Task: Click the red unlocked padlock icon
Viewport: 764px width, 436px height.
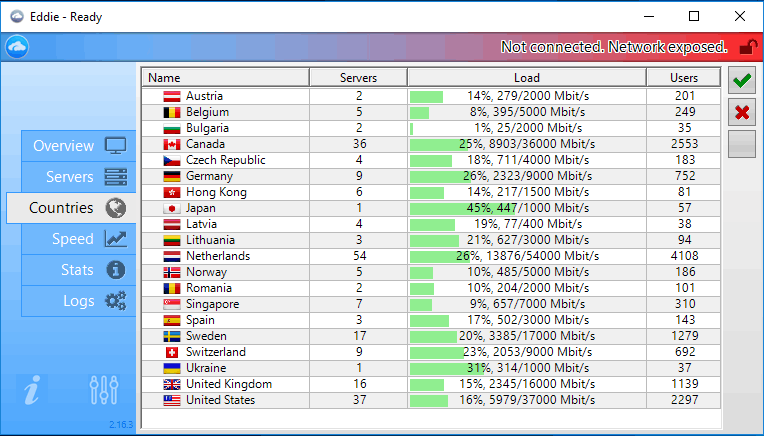Action: point(748,47)
